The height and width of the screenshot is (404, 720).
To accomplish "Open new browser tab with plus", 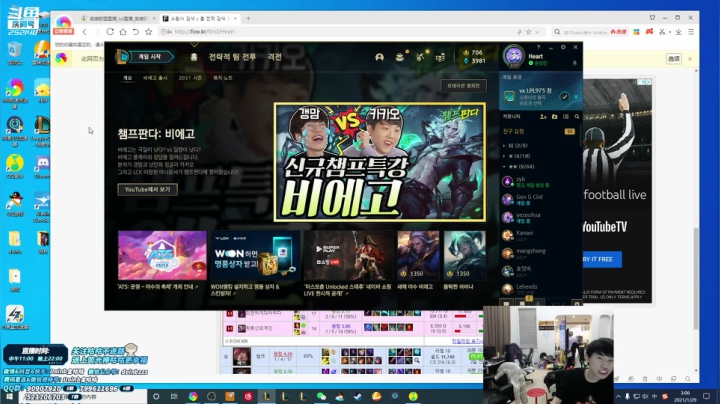I will (248, 18).
